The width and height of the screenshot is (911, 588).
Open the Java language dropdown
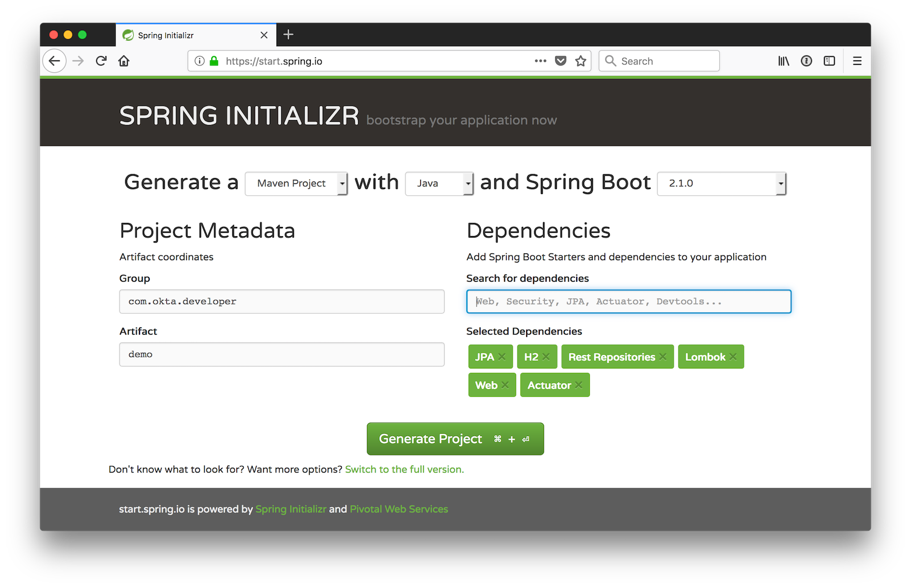439,183
